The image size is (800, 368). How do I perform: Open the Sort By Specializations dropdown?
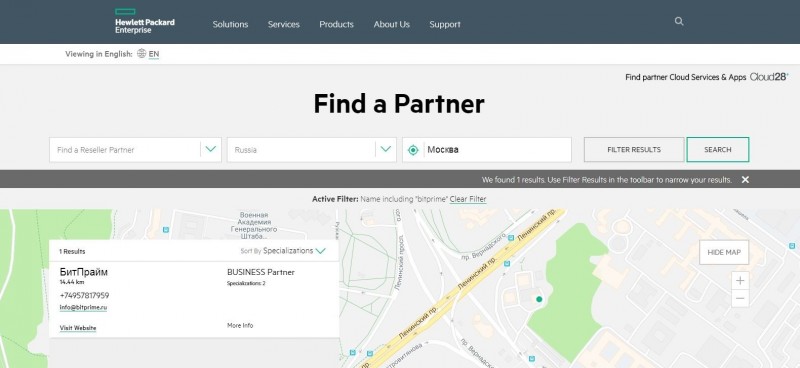click(283, 251)
